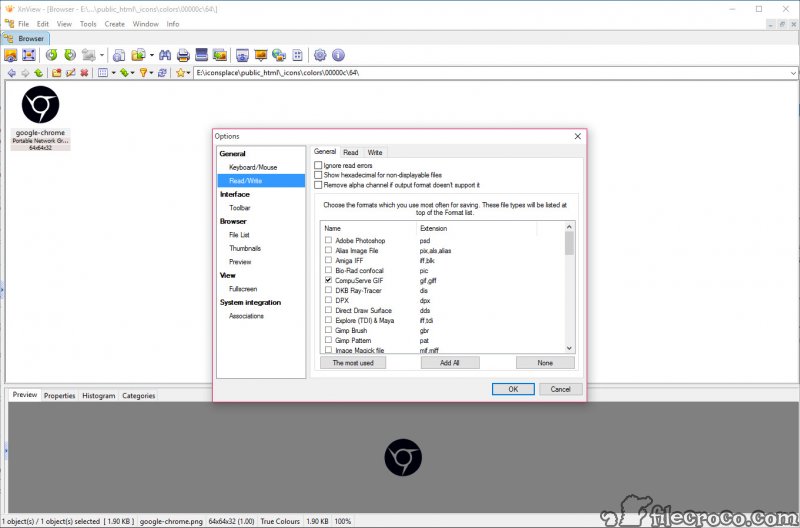Click the None button

pyautogui.click(x=545, y=363)
